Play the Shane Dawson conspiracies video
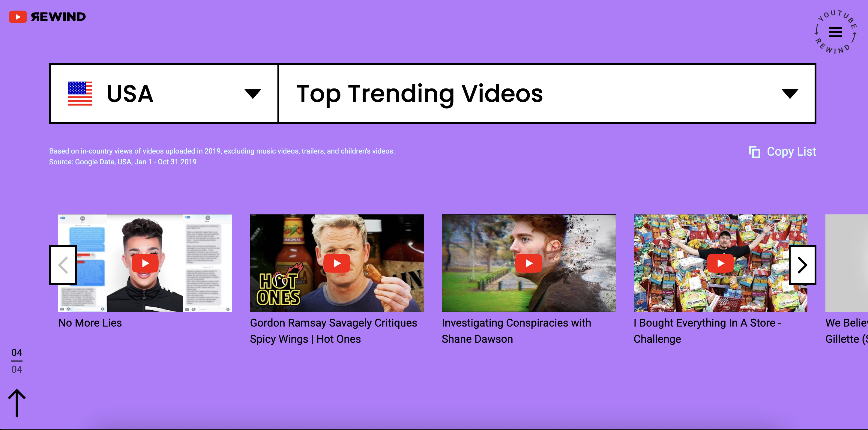The image size is (868, 430). pos(528,263)
